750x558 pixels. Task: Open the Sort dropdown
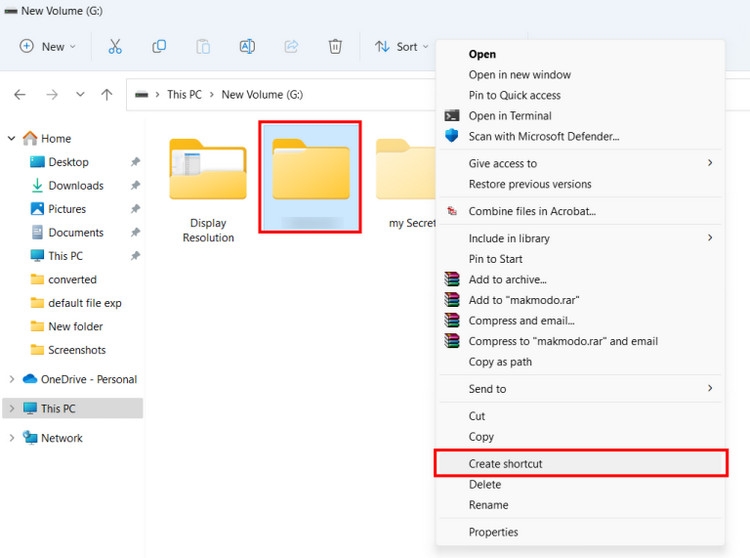click(401, 46)
